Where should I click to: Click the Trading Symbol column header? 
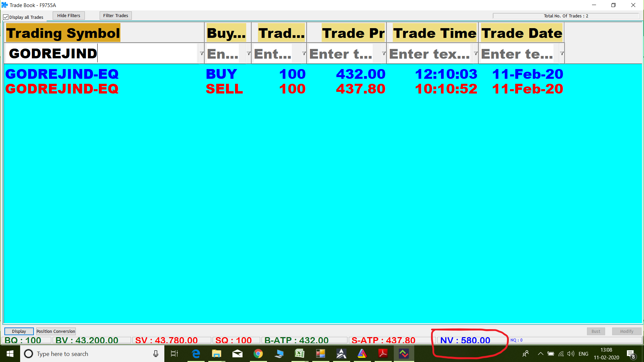pos(63,33)
